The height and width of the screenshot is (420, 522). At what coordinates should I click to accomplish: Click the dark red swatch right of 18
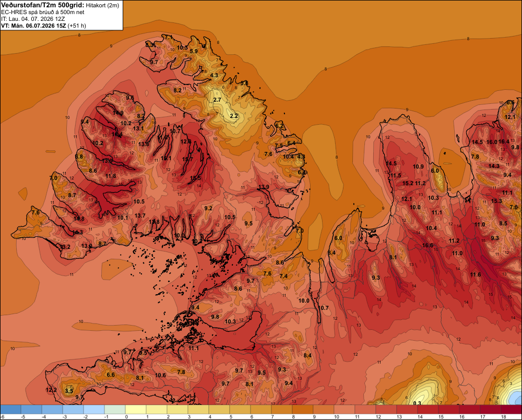512,410
